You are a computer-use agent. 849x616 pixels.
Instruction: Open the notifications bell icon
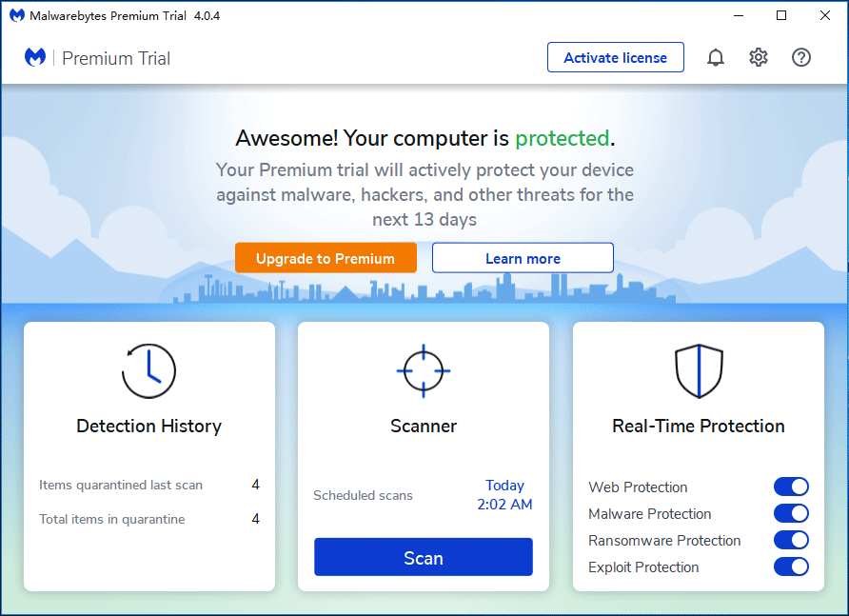coord(716,58)
